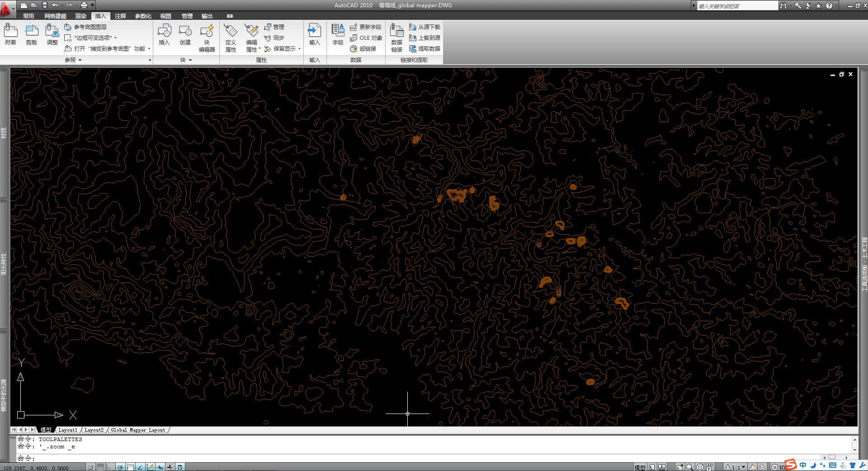This screenshot has width=868, height=471.
Task: Open the Frames vary (边框可变选项) dropdown
Action: click(x=115, y=38)
